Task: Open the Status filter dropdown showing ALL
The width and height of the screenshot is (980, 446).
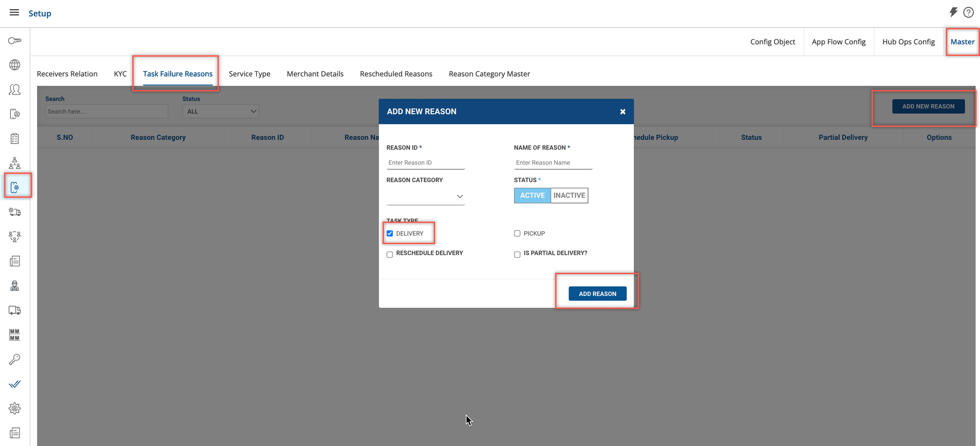Action: (x=220, y=111)
